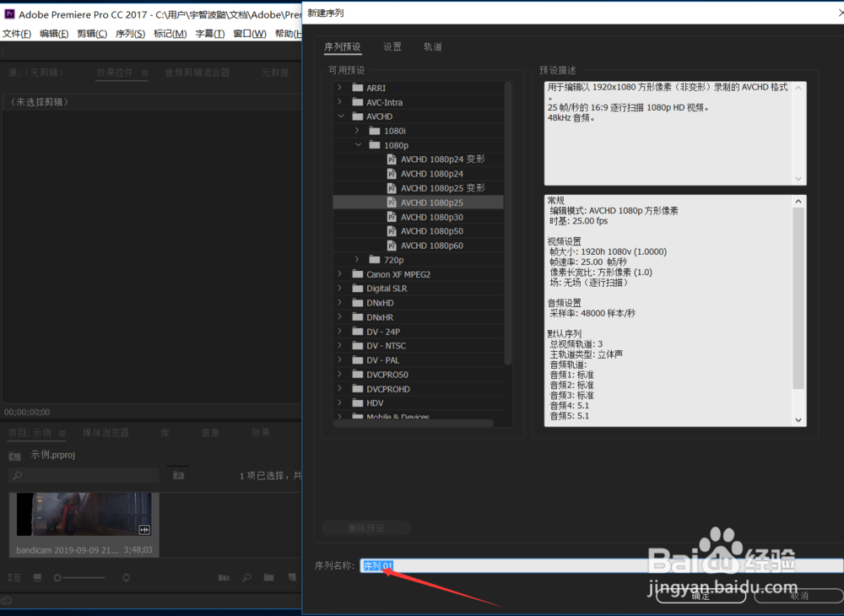Open the 字幕(T) menu
Viewport: 844px width, 616px height.
pyautogui.click(x=210, y=34)
